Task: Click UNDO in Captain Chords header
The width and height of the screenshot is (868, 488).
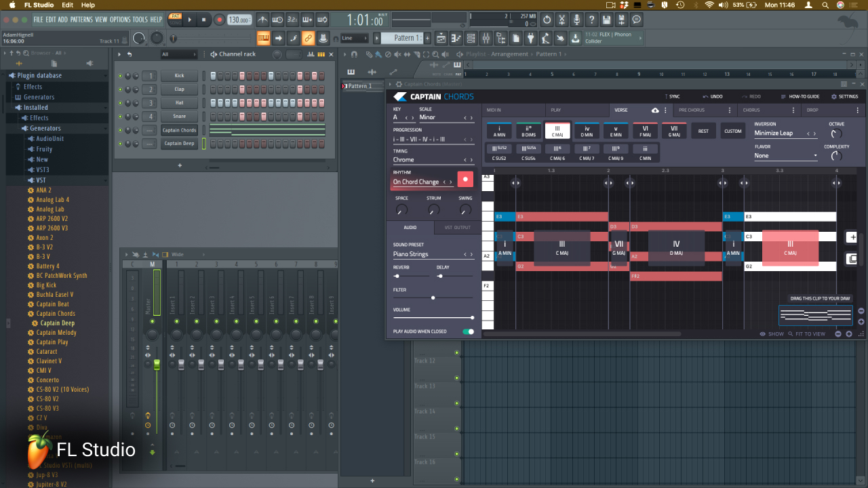Action: [x=712, y=96]
